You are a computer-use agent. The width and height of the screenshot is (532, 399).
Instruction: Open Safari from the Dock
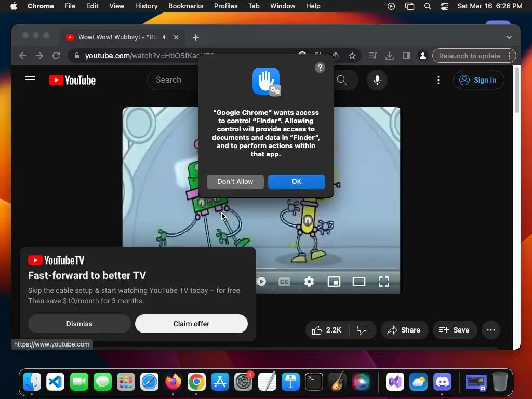149,382
